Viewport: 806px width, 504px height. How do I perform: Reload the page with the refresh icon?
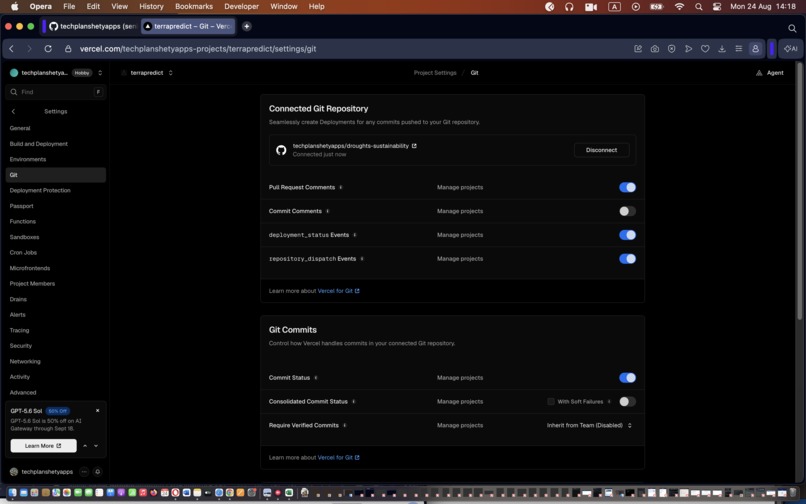coord(48,49)
